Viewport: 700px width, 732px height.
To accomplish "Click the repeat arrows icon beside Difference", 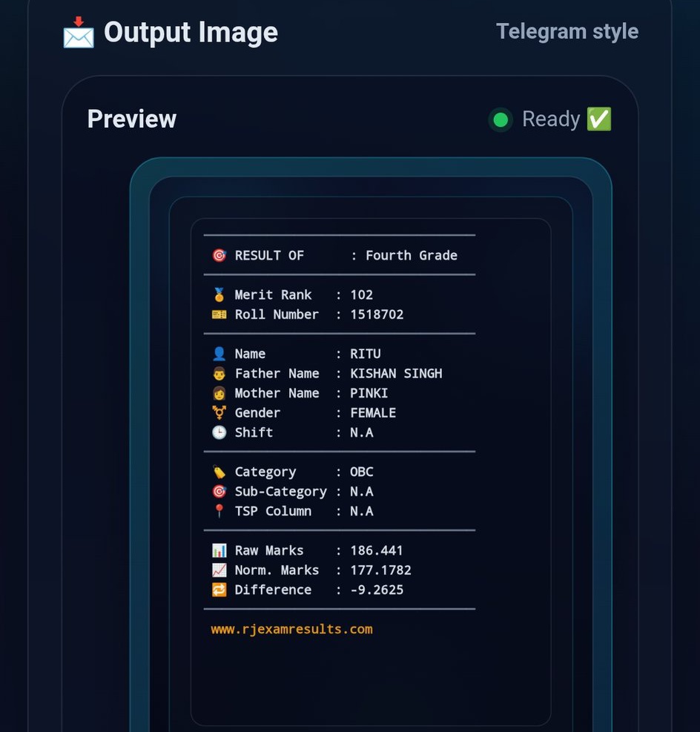I will point(219,590).
